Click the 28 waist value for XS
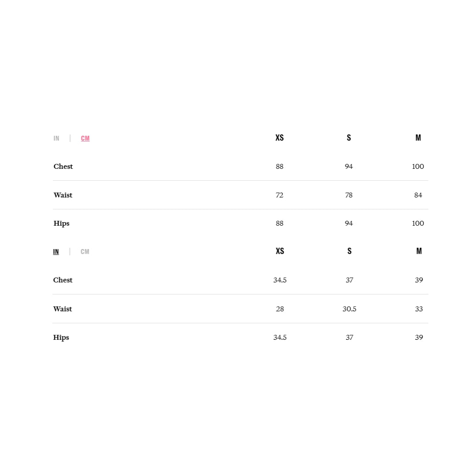The height and width of the screenshot is (476, 476). pyautogui.click(x=280, y=309)
